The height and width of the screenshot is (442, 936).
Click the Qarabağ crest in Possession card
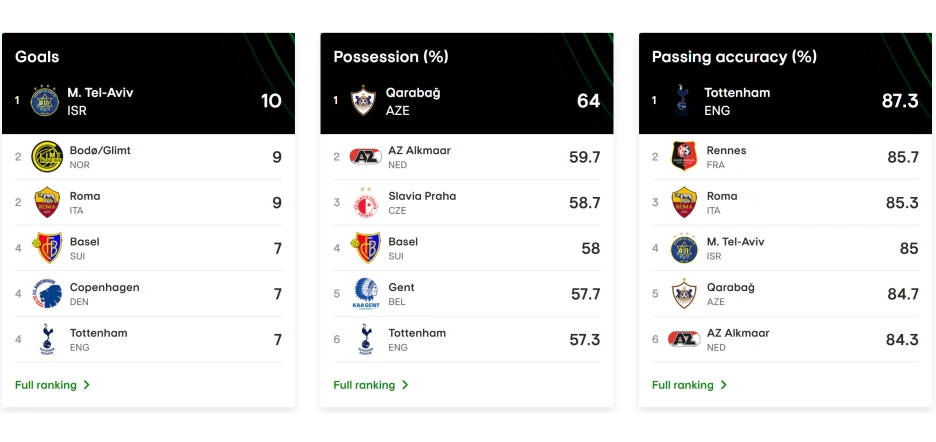pyautogui.click(x=364, y=101)
